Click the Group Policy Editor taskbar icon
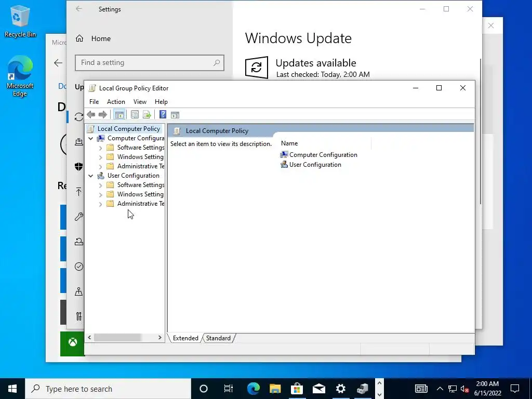 (x=362, y=389)
